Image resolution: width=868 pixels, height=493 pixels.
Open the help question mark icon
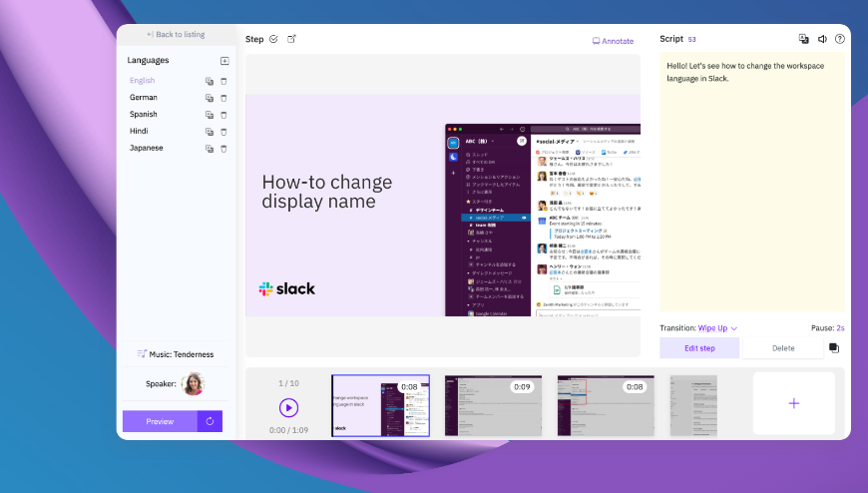pyautogui.click(x=840, y=39)
